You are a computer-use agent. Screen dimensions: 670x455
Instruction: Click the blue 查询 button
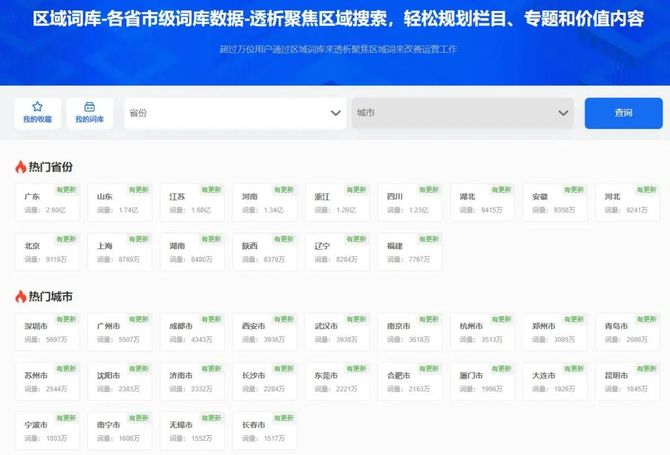(623, 113)
